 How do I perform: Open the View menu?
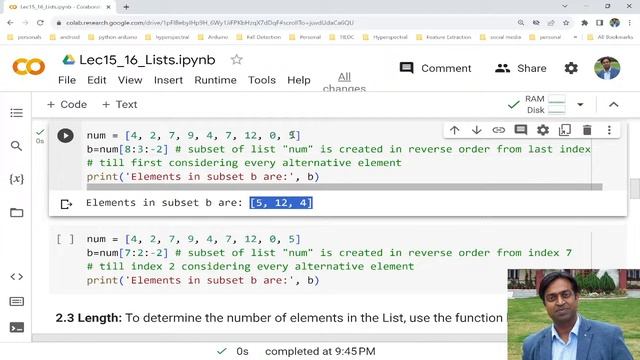[130, 80]
